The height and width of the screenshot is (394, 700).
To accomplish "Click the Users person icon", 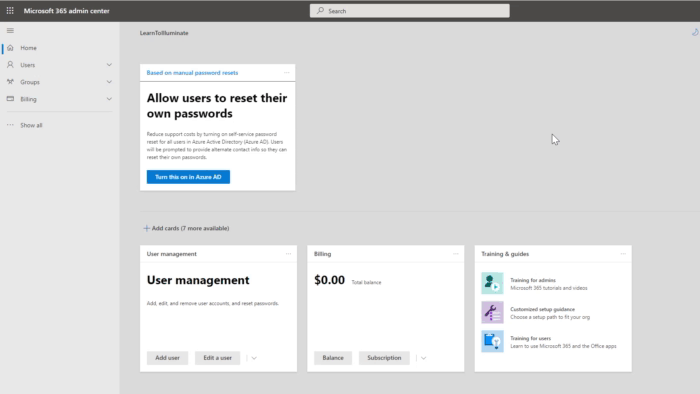I will pyautogui.click(x=10, y=65).
